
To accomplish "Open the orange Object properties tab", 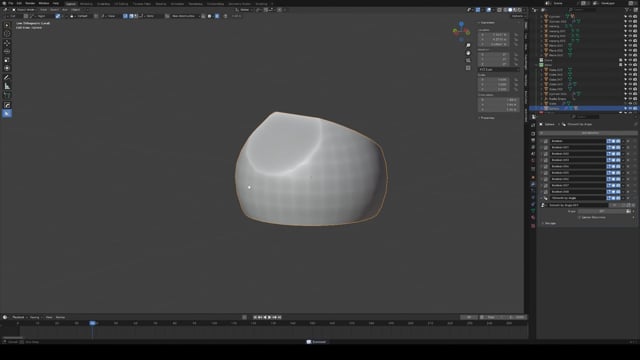I will click(x=533, y=177).
